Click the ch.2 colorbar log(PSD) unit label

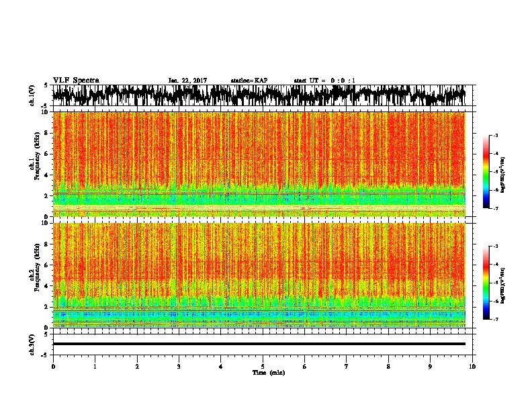point(503,285)
